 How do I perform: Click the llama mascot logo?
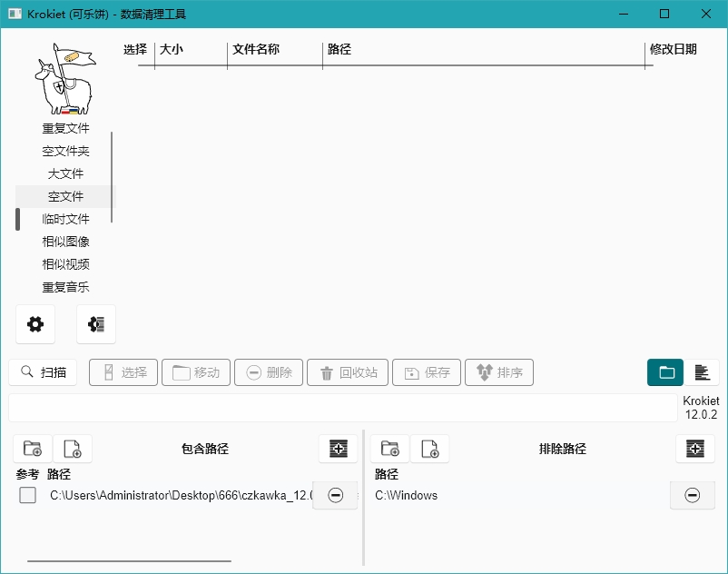pyautogui.click(x=65, y=79)
